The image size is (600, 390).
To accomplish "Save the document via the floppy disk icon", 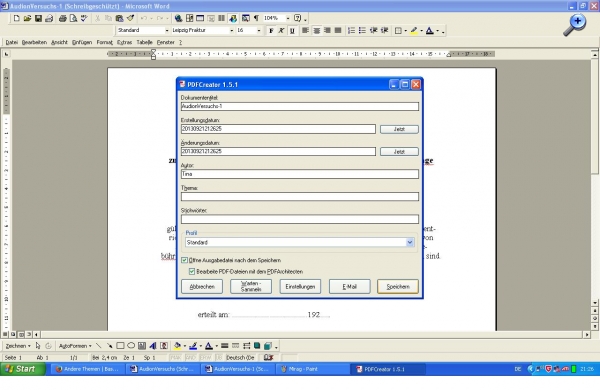I will pos(38,18).
